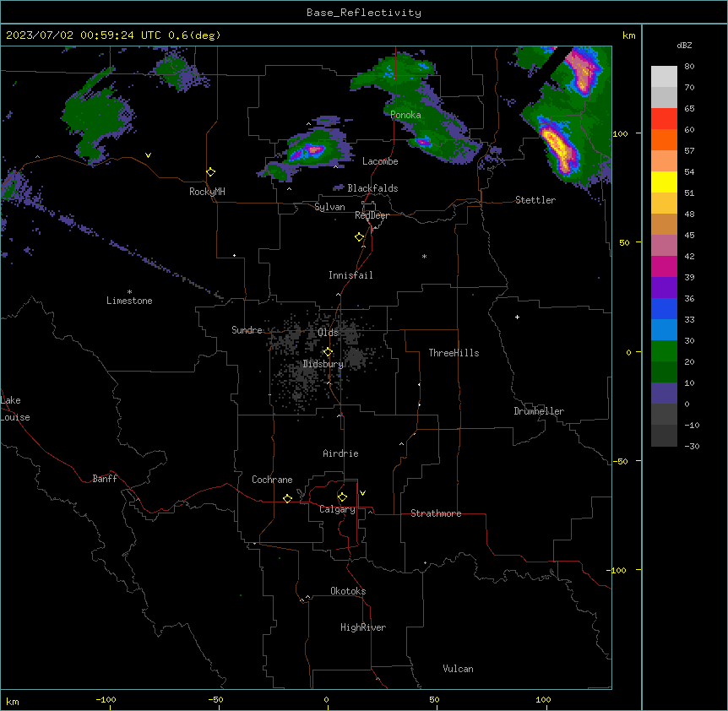
Task: Click the Ponoka city label
Action: [405, 115]
